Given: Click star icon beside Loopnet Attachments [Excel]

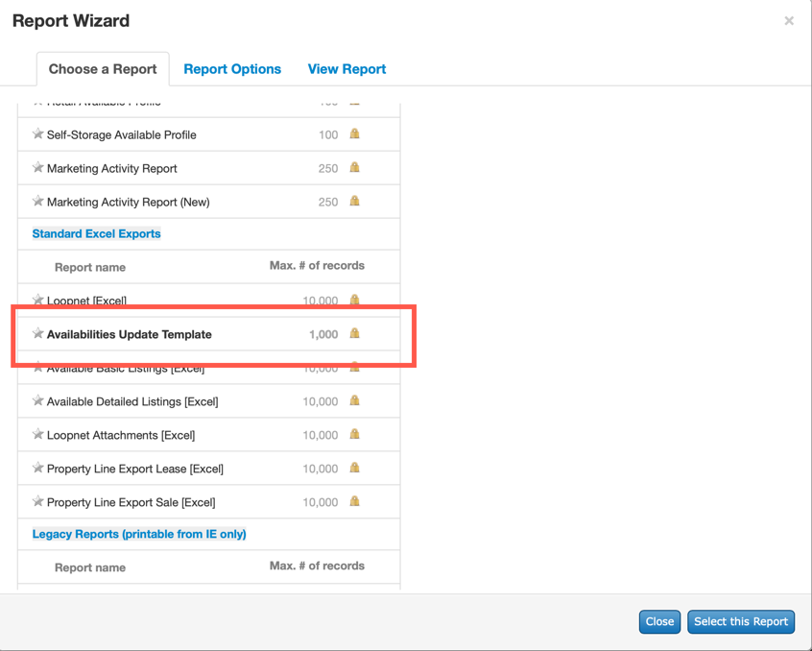Looking at the screenshot, I should pyautogui.click(x=38, y=435).
